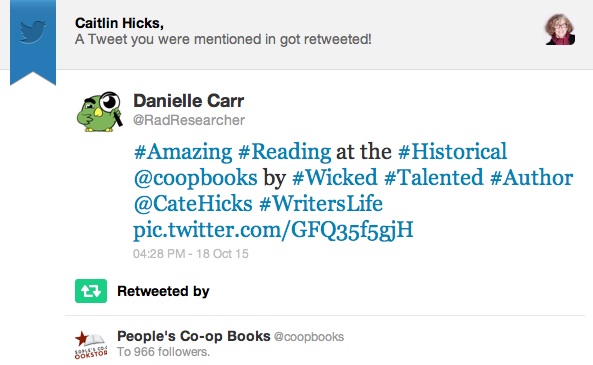Open the #Amazing hashtag

tap(183, 152)
